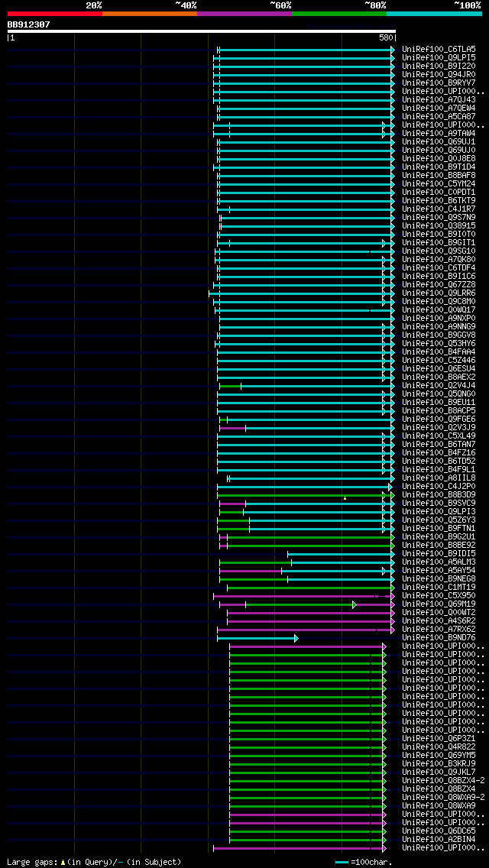Select the UniRef100_B9SVC9 label
This screenshot has width=489, height=868.
click(x=439, y=504)
